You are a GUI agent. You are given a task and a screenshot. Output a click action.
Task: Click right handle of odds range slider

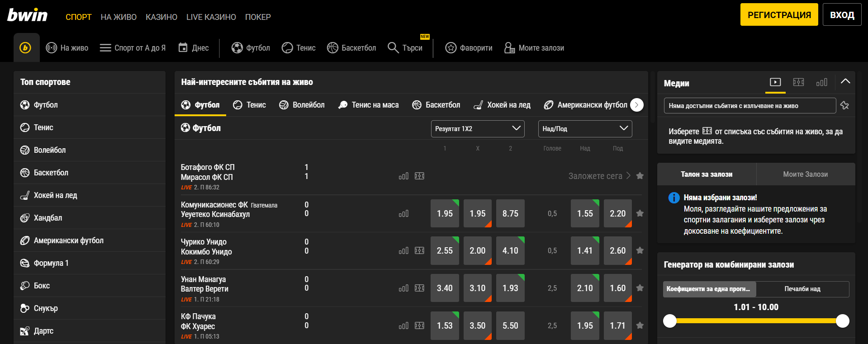pyautogui.click(x=842, y=321)
